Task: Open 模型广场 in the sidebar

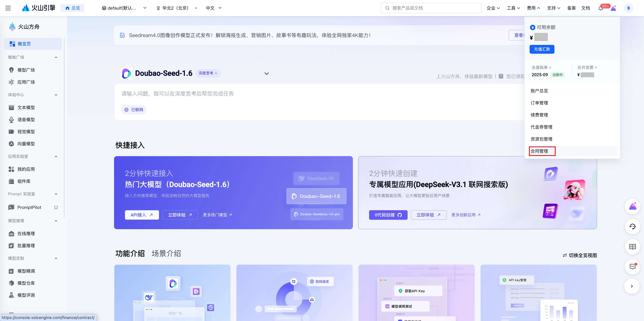Action: point(26,70)
